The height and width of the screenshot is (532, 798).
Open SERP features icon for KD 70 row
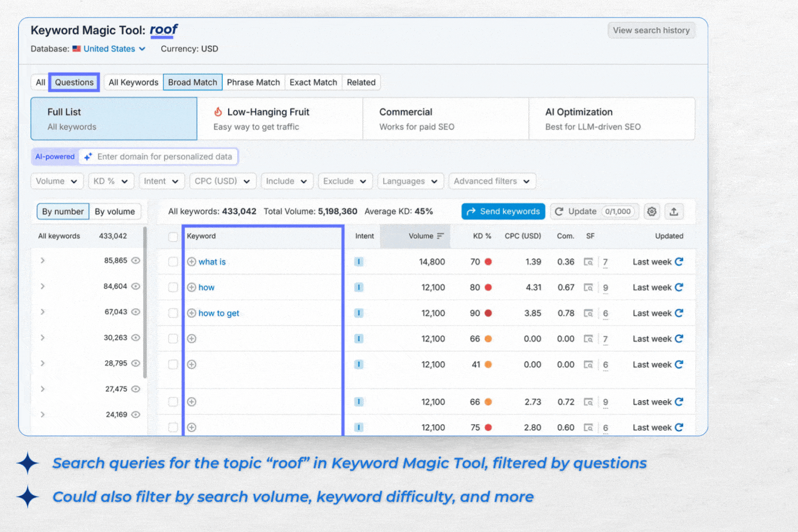click(x=588, y=262)
